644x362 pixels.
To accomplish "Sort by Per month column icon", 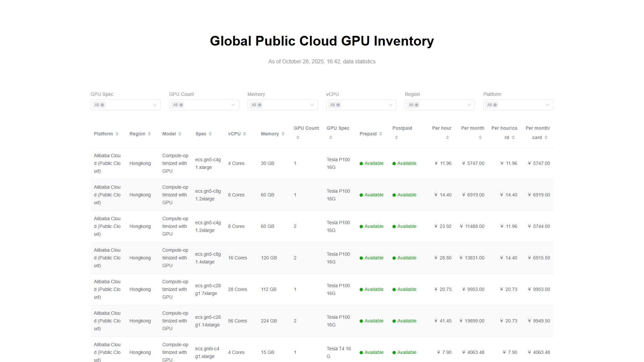I will coord(480,137).
